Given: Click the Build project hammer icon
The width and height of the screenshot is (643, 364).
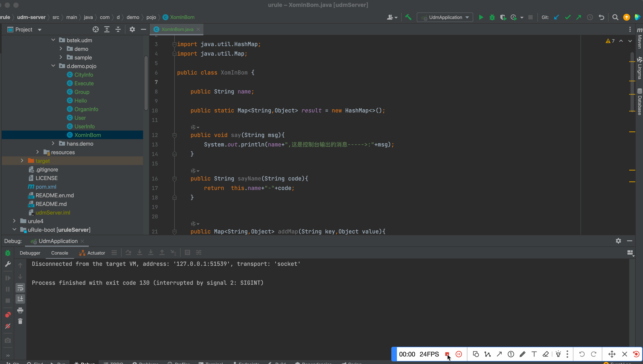Looking at the screenshot, I should tap(408, 17).
